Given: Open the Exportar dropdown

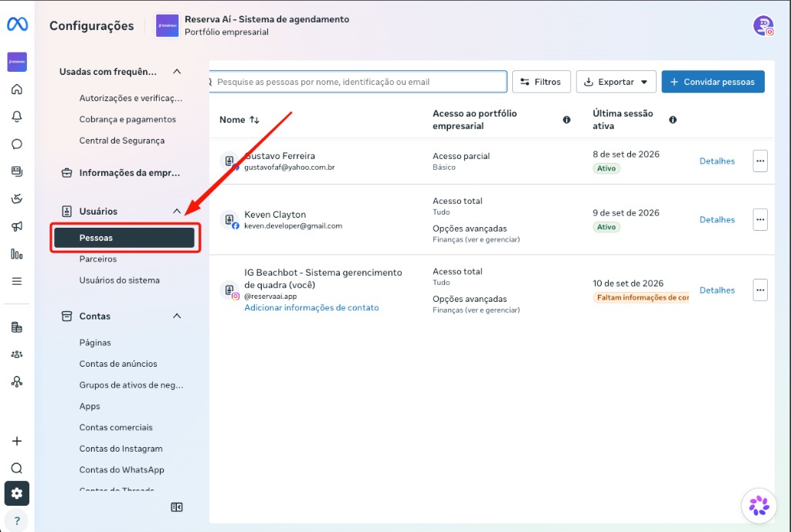Looking at the screenshot, I should 616,82.
